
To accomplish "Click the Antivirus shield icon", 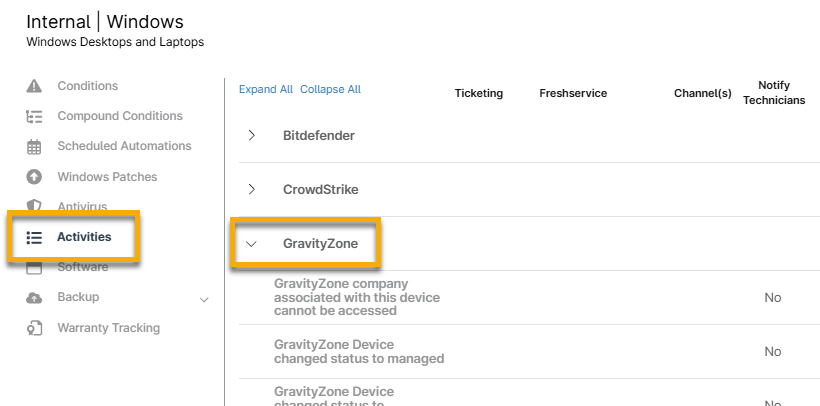I will click(34, 205).
